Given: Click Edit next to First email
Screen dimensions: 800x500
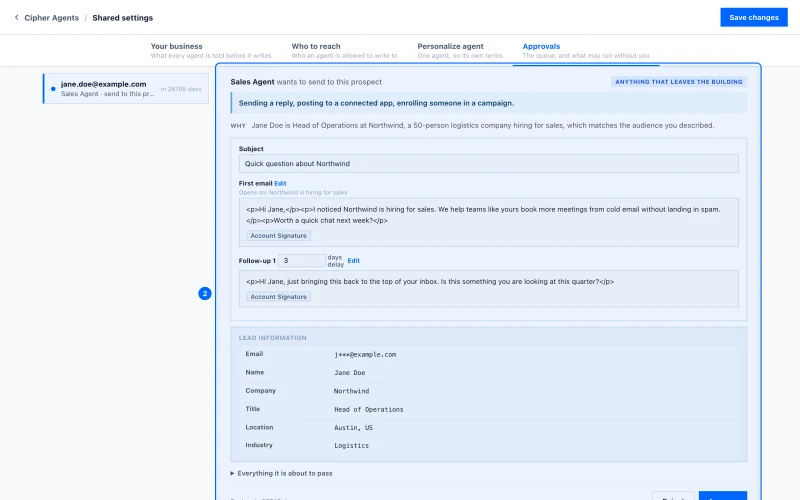Looking at the screenshot, I should (x=280, y=183).
